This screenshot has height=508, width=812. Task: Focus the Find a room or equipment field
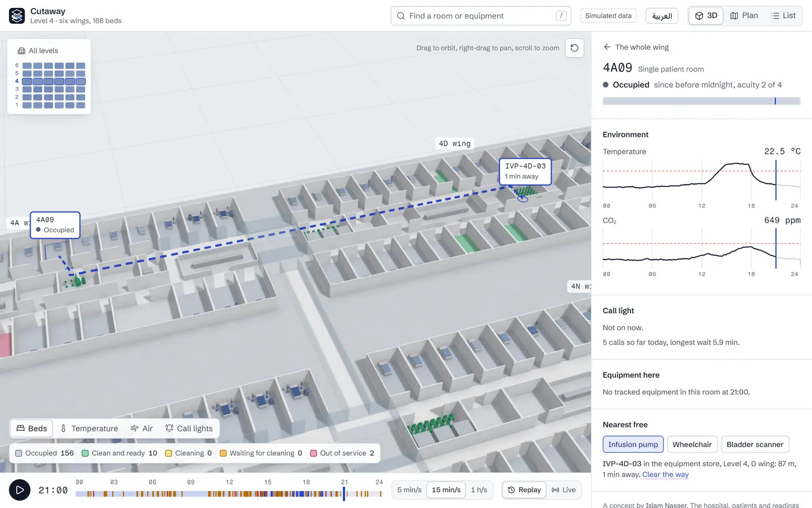(481, 16)
